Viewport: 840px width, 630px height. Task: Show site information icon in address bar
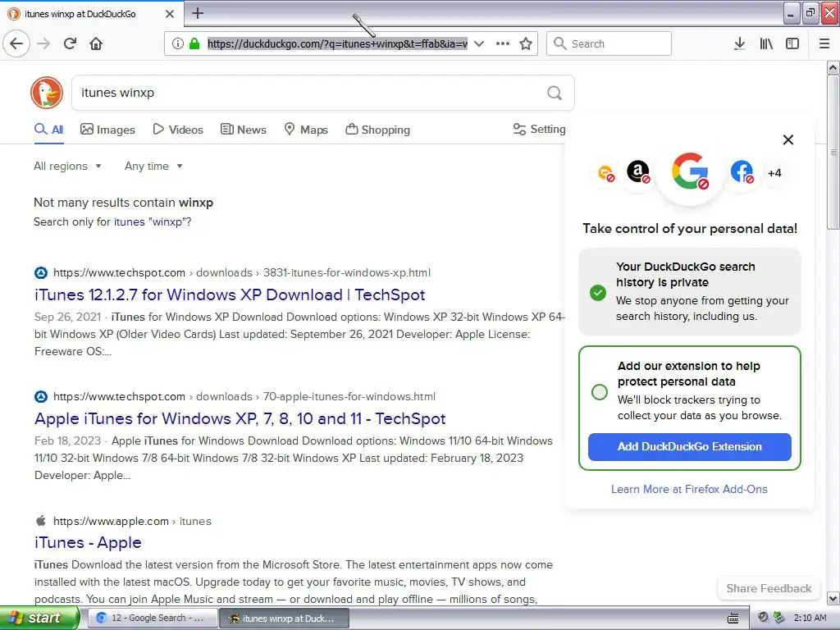click(178, 43)
